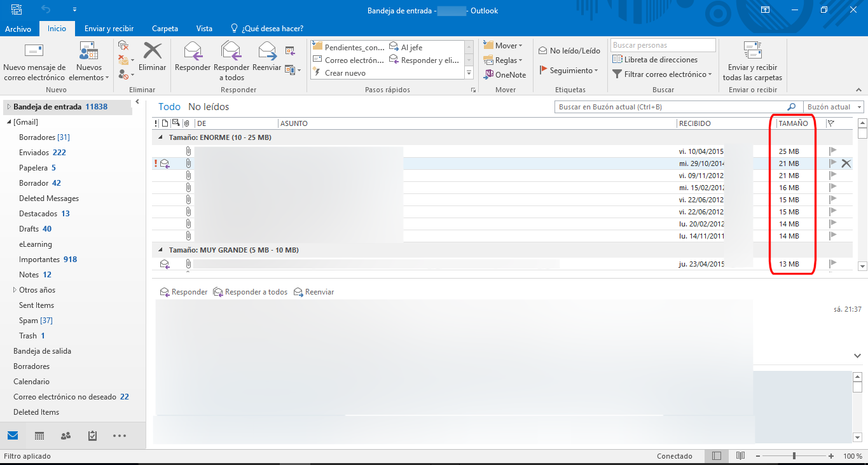Open the Limpiar cleanup dropdown
Image resolution: width=868 pixels, height=465 pixels.
[x=126, y=60]
